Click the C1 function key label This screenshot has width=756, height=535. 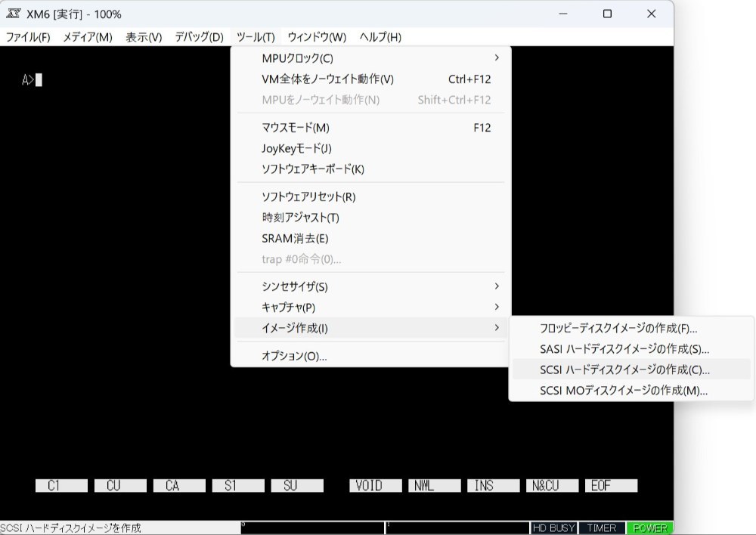pos(62,485)
